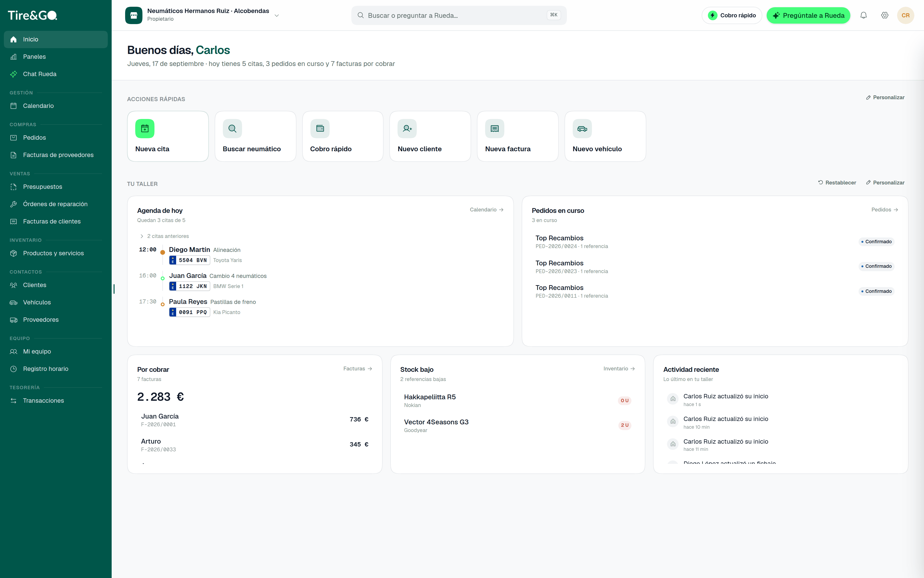Go to Mi equipo in sidebar
Viewport: 924px width, 578px height.
coord(56,351)
